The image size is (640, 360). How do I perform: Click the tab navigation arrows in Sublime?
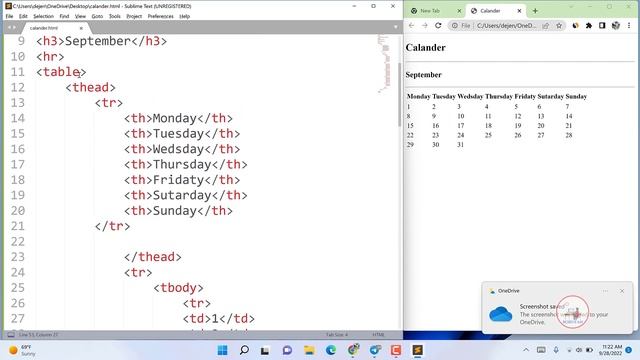click(11, 27)
